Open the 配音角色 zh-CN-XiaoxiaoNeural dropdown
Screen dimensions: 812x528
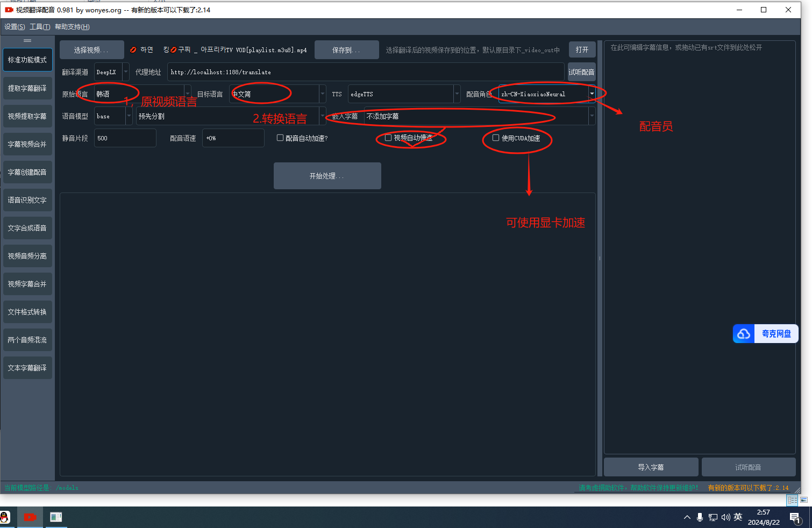[592, 94]
